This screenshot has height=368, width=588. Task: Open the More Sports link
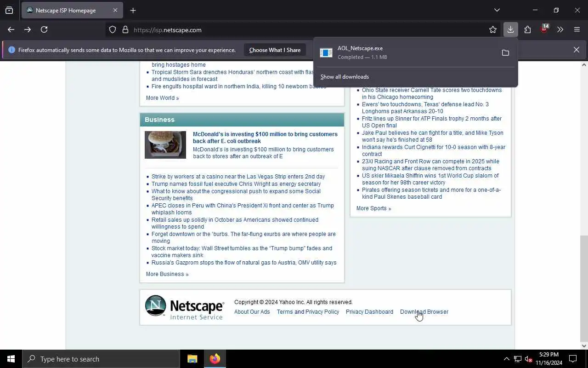pyautogui.click(x=373, y=208)
